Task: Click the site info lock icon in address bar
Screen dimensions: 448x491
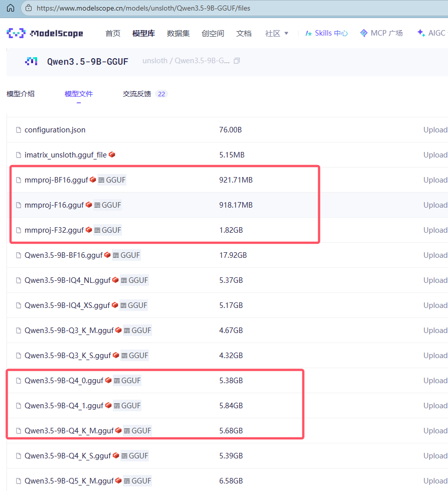Action: pos(29,8)
